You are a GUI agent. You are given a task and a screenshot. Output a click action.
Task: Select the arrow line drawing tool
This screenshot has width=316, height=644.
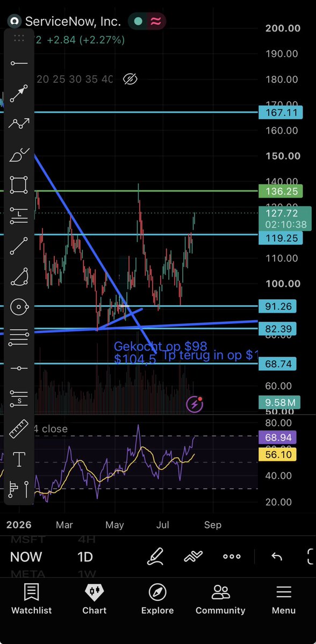pyautogui.click(x=19, y=93)
